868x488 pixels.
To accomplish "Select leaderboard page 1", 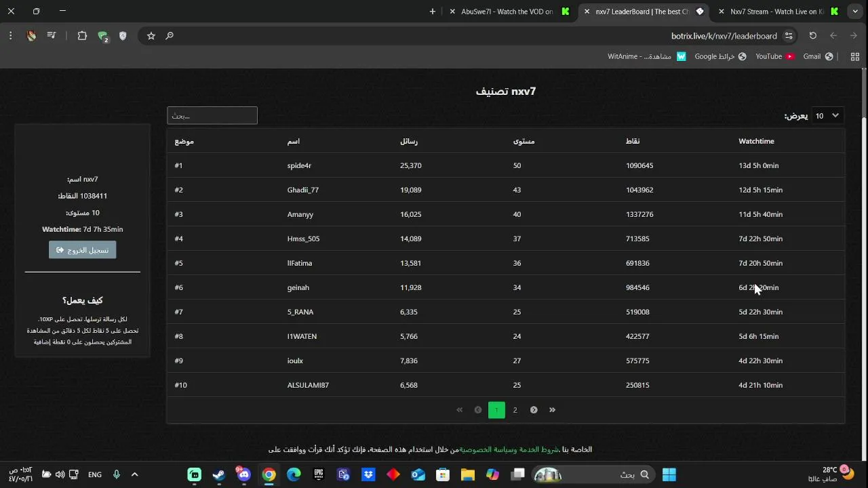I will click(496, 410).
